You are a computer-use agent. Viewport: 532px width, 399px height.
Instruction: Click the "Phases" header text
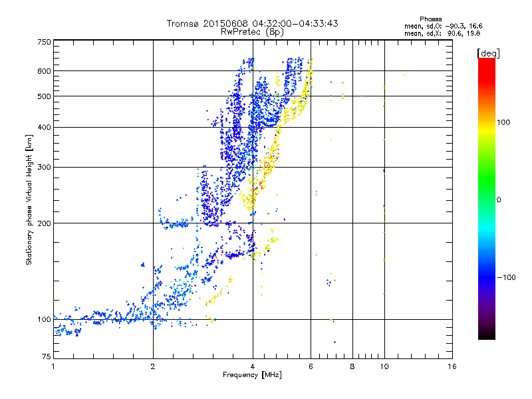click(430, 19)
